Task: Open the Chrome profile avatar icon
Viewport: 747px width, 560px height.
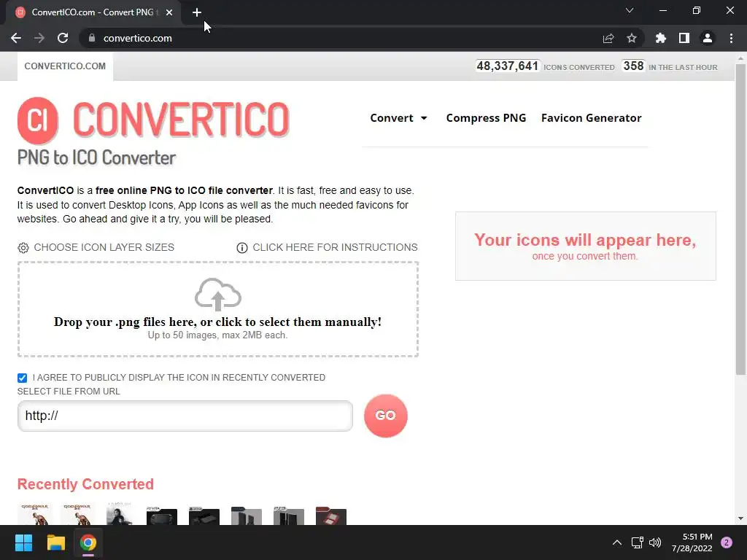Action: click(708, 38)
